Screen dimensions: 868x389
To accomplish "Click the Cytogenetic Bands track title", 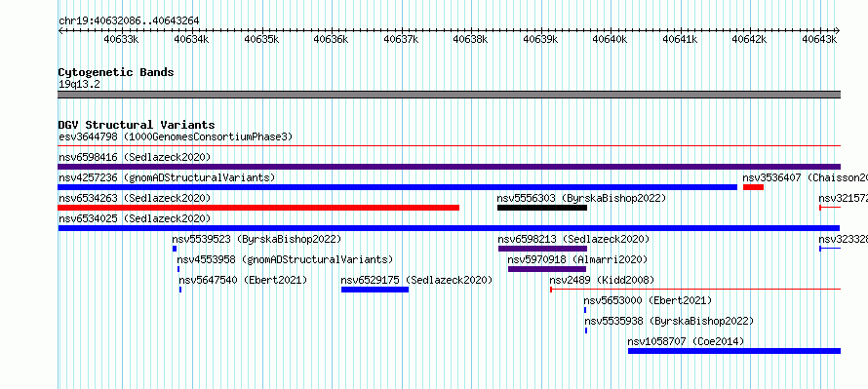I will pos(116,72).
